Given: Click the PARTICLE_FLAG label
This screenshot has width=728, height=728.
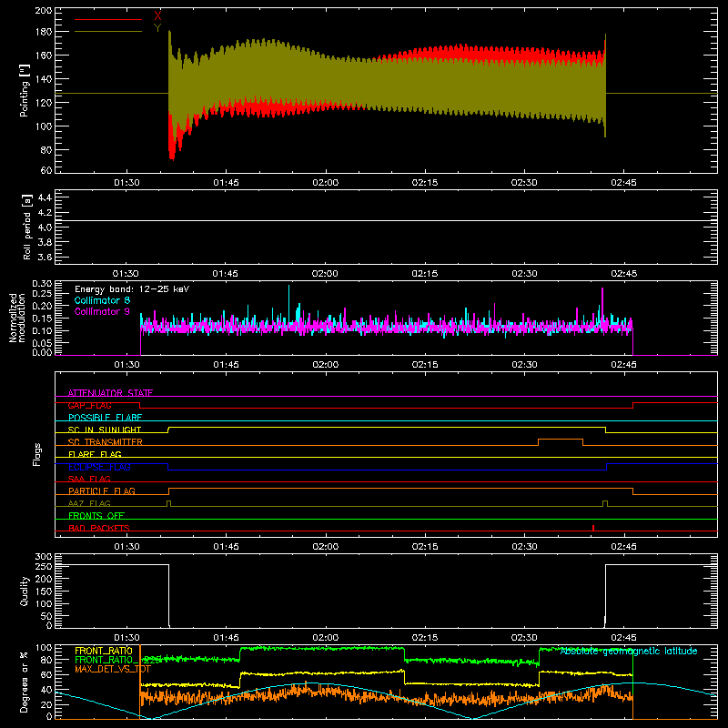Looking at the screenshot, I should (x=102, y=490).
